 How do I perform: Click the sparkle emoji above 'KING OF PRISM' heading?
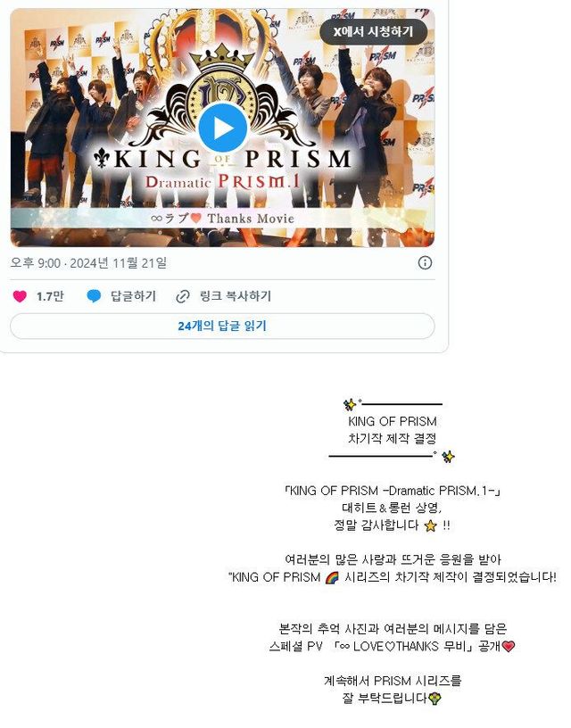coord(350,404)
